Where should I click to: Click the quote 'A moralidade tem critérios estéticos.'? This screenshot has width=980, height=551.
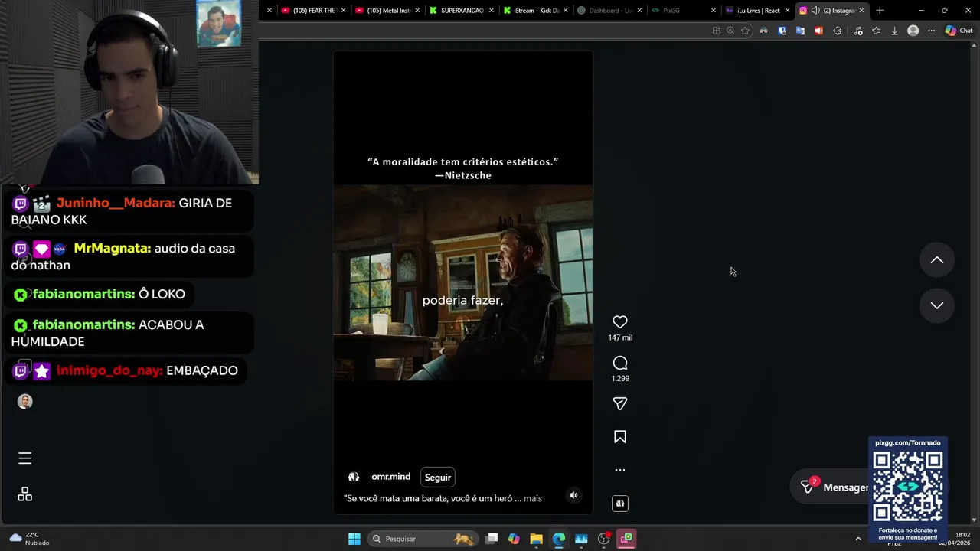462,161
